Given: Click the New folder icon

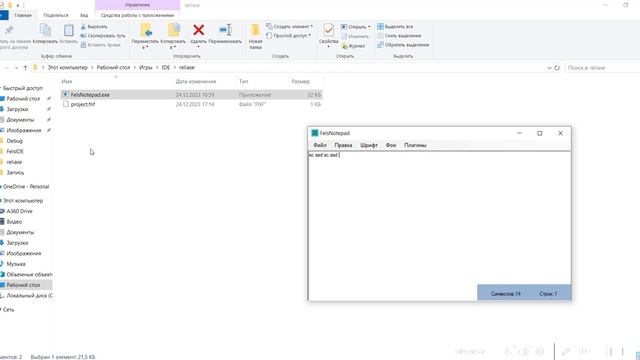Looking at the screenshot, I should [x=256, y=30].
